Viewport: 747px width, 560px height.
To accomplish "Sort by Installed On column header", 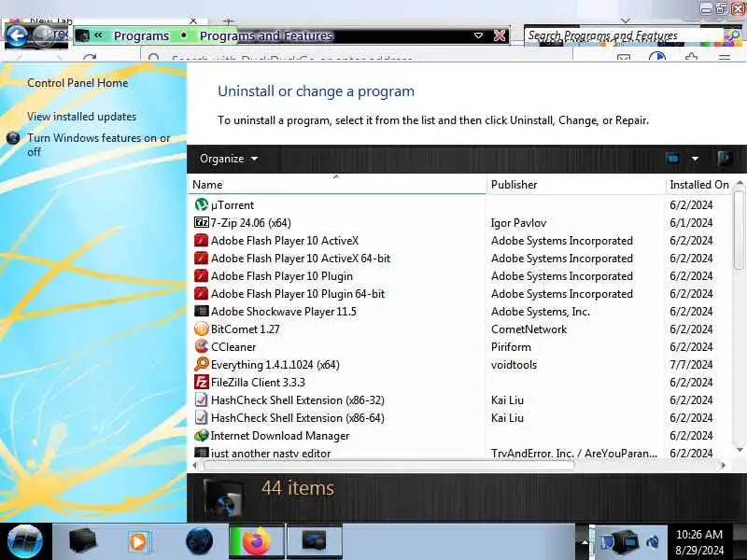I will pyautogui.click(x=698, y=184).
